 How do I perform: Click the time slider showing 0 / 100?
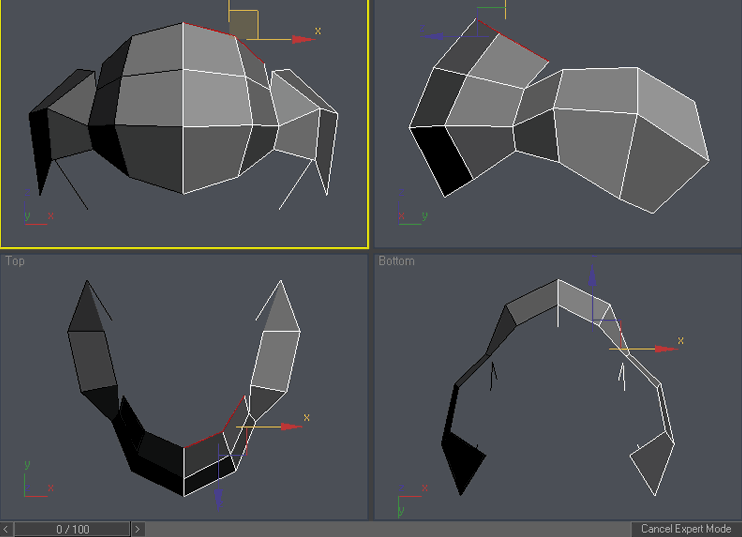[x=72, y=529]
